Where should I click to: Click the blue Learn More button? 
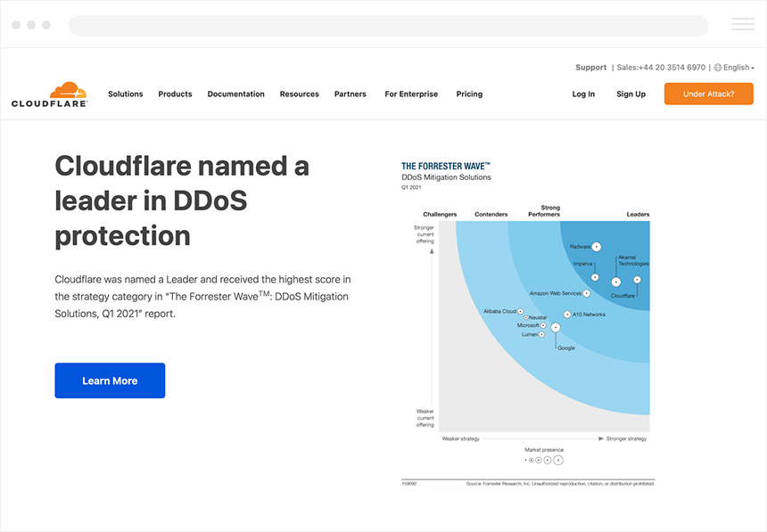click(110, 381)
